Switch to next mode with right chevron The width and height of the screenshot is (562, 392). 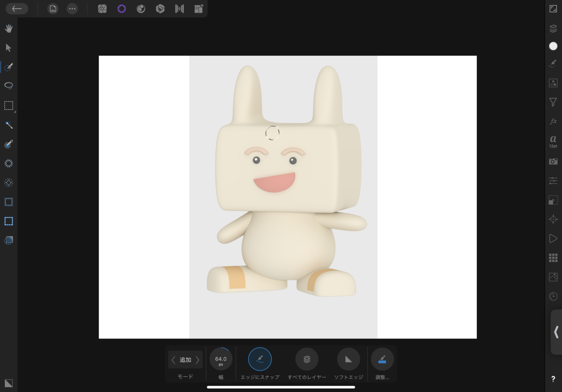pos(198,360)
